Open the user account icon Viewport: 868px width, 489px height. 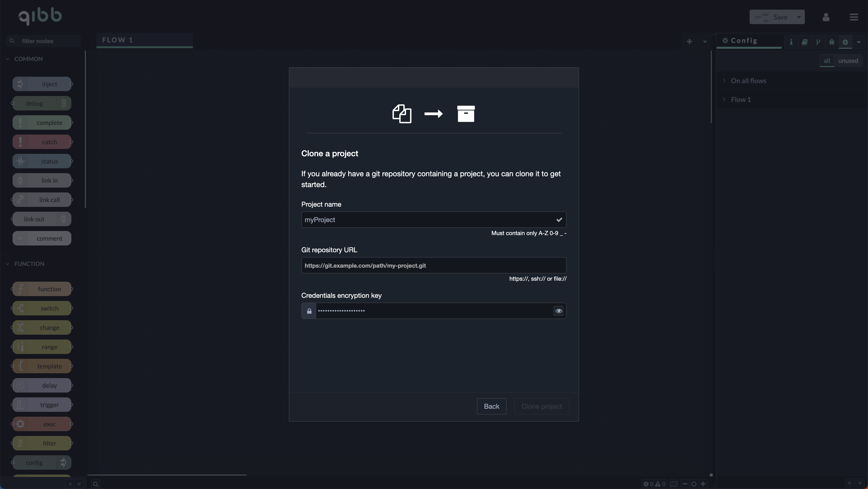pos(826,17)
